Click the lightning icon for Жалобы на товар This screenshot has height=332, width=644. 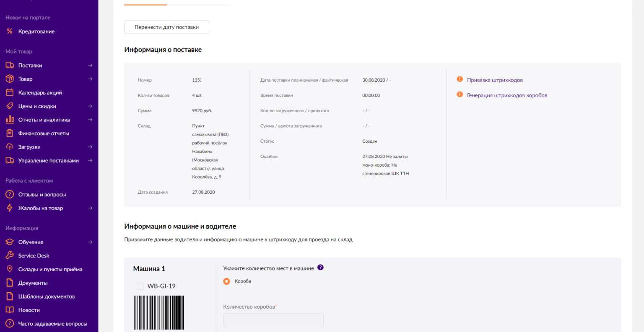(x=10, y=208)
